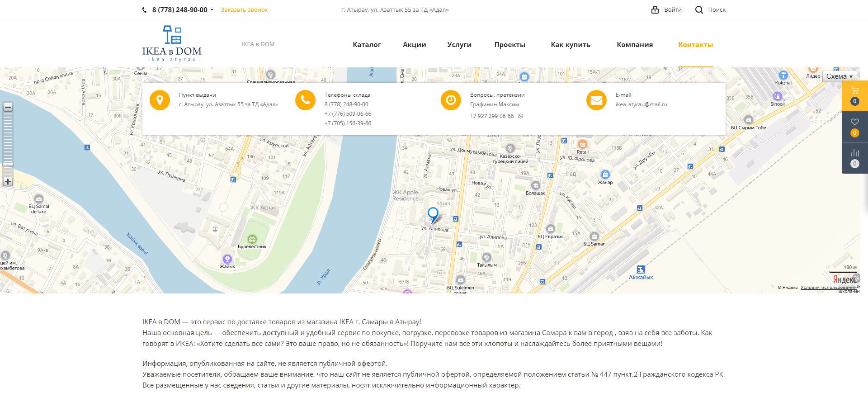Click map zoom in plus button
868x416 pixels.
pos(8,182)
